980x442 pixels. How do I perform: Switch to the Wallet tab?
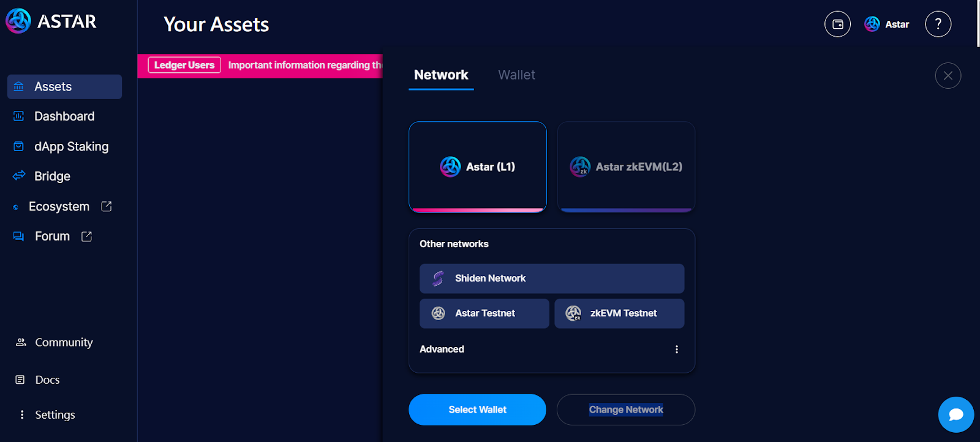click(516, 75)
